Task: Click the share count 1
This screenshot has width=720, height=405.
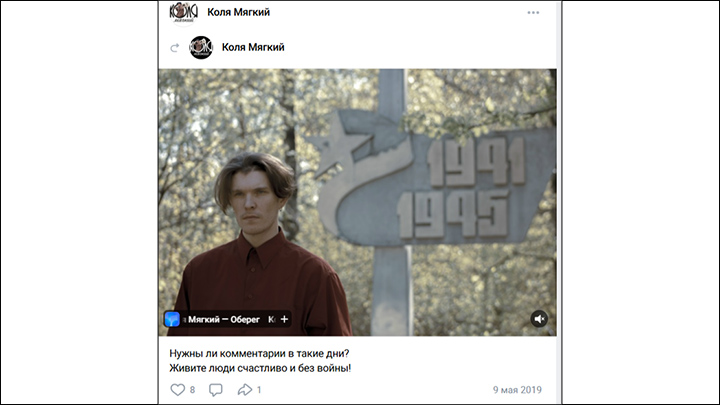Action: [259, 390]
